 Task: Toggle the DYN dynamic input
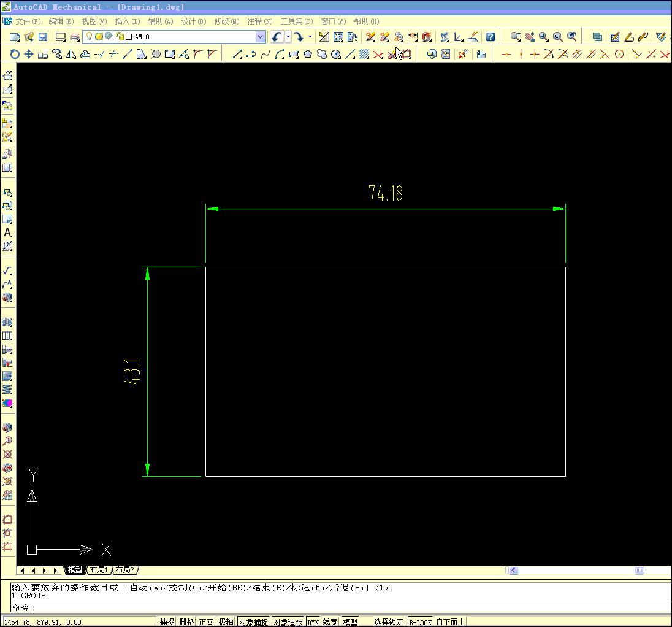(313, 622)
